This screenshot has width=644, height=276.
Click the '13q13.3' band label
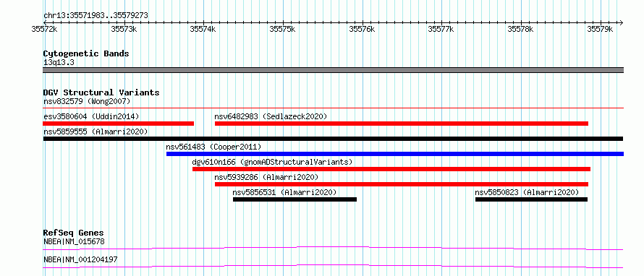(x=59, y=63)
